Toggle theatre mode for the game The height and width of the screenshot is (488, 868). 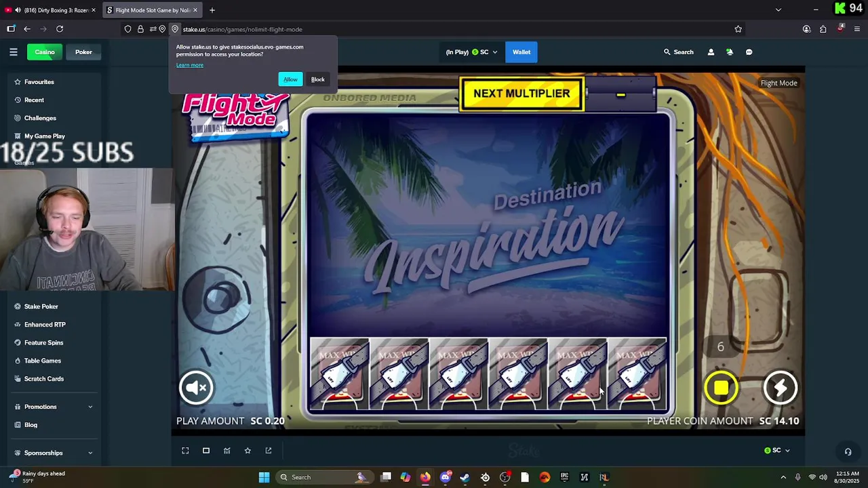206,451
